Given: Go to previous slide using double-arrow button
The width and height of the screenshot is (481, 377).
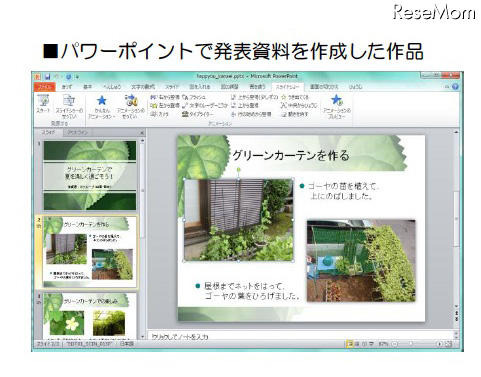Looking at the screenshot, I should coord(456,313).
